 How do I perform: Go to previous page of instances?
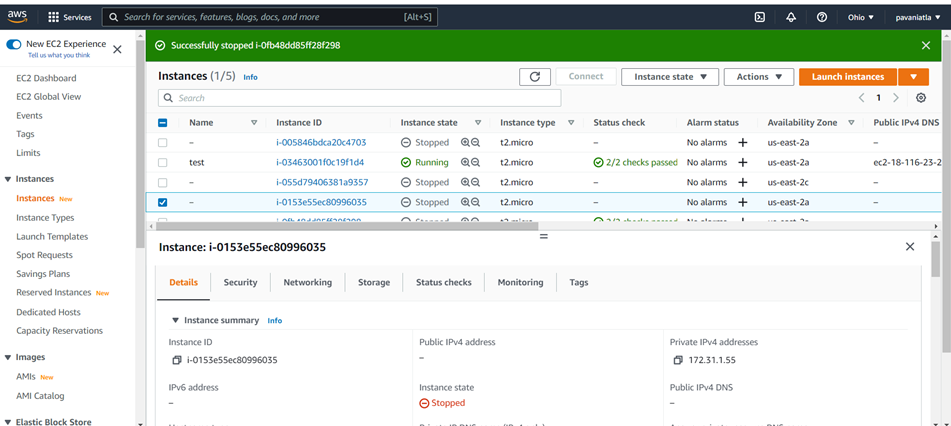click(861, 98)
